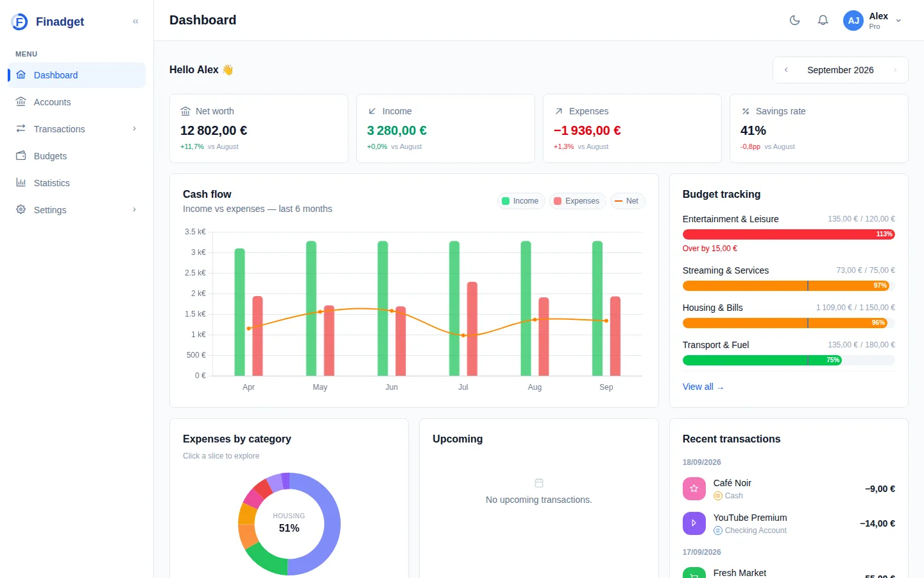Expand the Transactions submenu chevron

[x=134, y=128]
